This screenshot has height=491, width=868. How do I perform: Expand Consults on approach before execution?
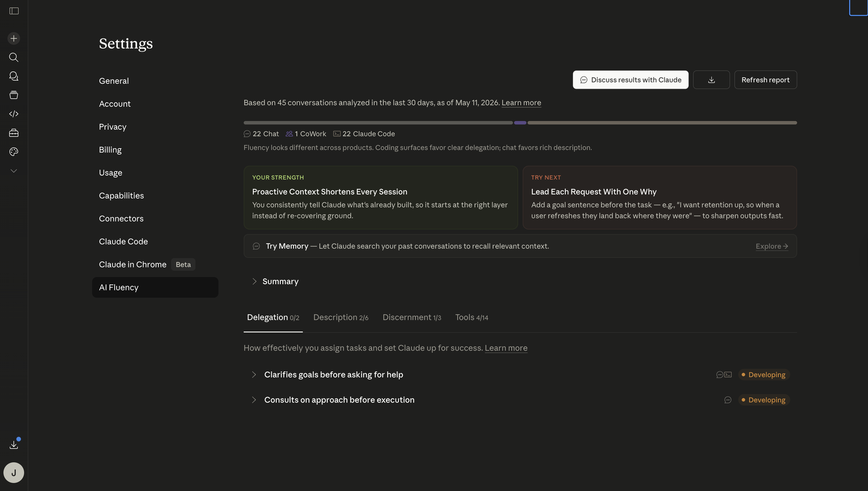pos(520,400)
